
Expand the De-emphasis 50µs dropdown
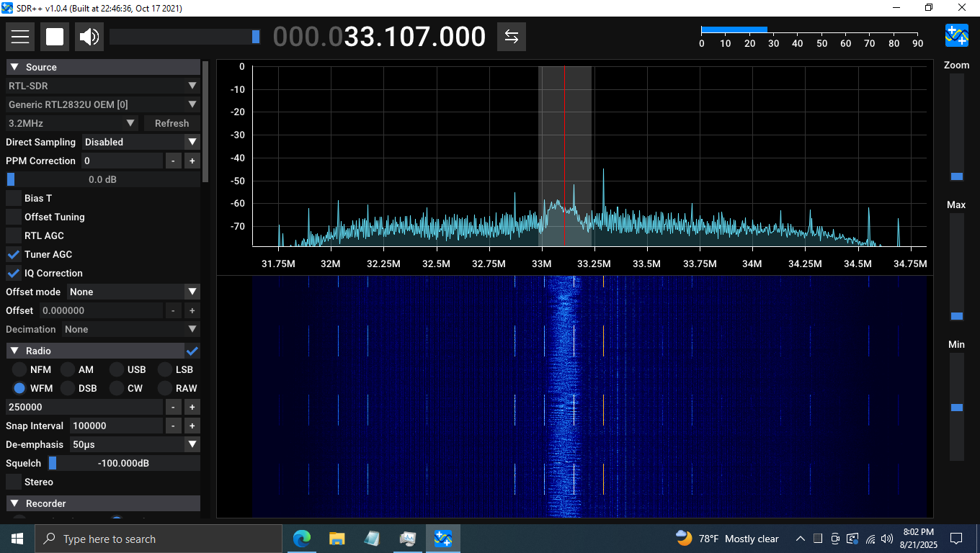[135, 444]
